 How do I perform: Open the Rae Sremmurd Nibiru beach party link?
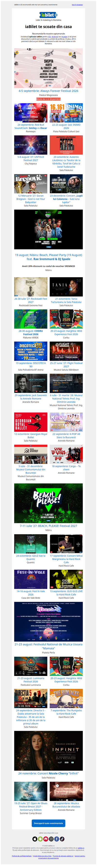pos(48,257)
